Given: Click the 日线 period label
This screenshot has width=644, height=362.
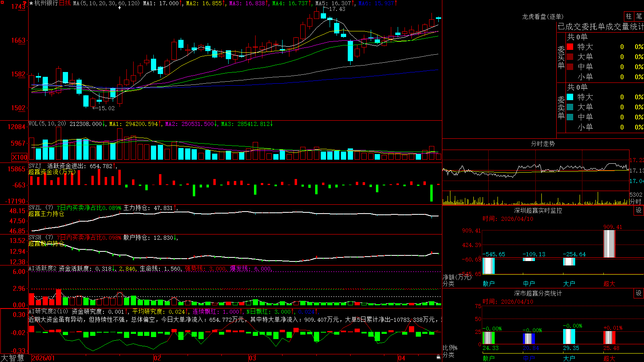Looking at the screenshot, I should coord(65,3).
